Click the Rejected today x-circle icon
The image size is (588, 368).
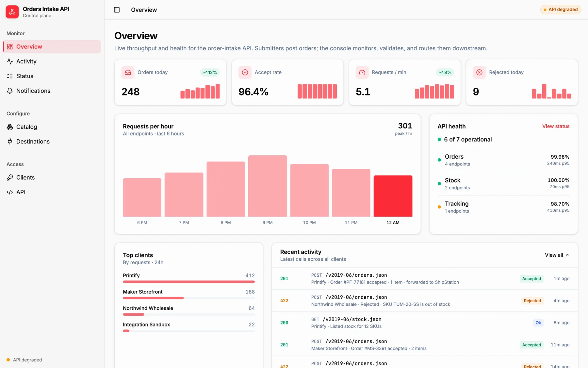(x=479, y=72)
